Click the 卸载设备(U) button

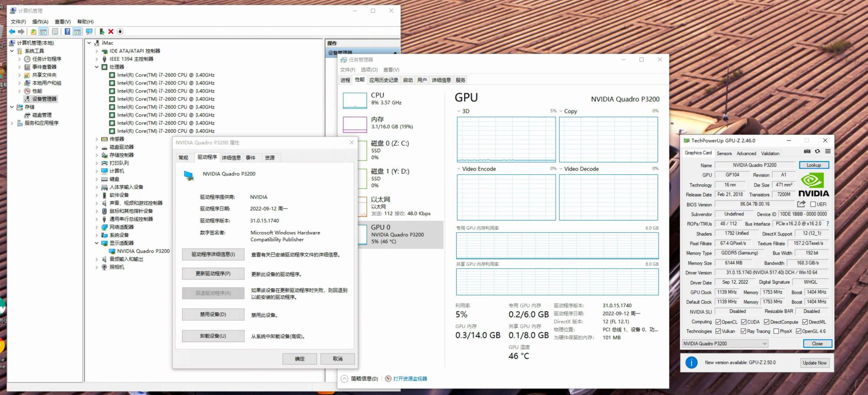[213, 336]
